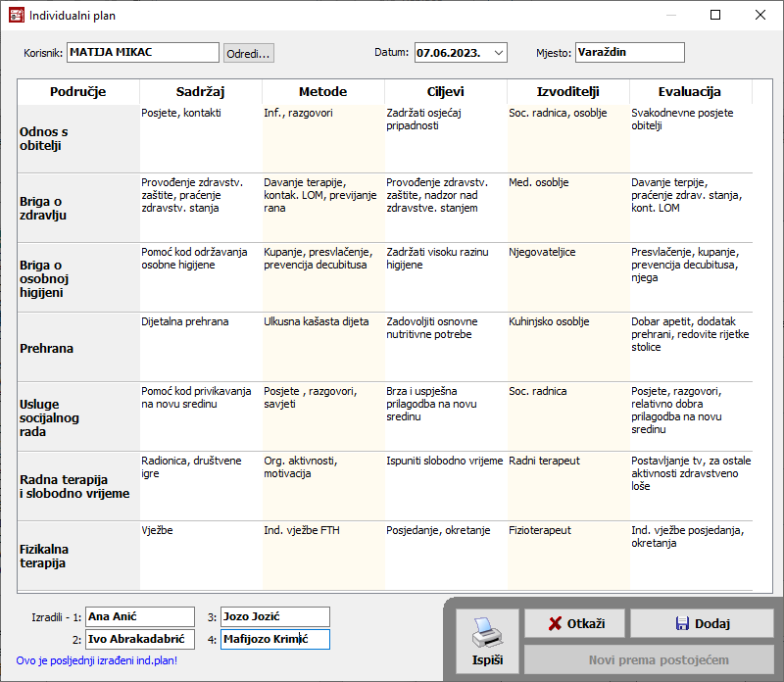
Task: Click the Mjesto field containing Varaždin
Action: coord(629,53)
